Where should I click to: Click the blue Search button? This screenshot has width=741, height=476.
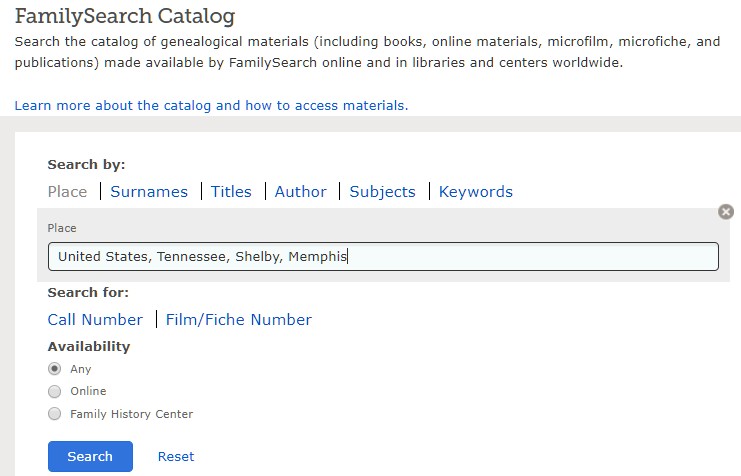[x=90, y=456]
